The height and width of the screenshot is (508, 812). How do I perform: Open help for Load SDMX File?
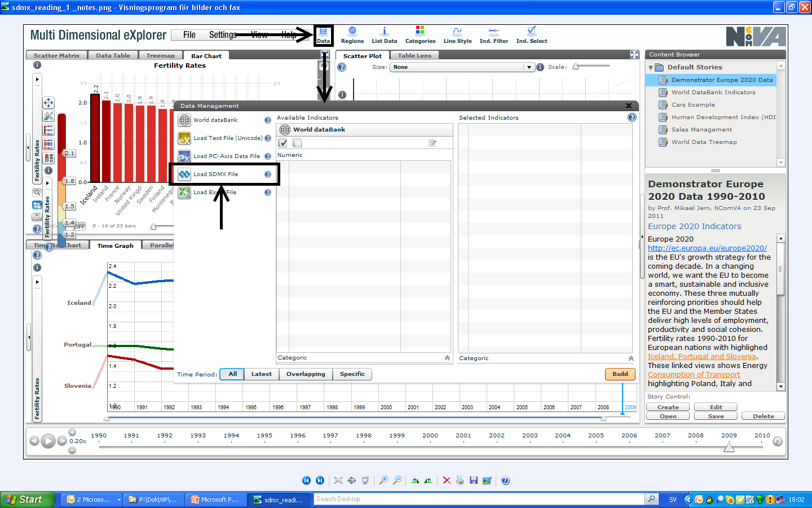pos(268,174)
